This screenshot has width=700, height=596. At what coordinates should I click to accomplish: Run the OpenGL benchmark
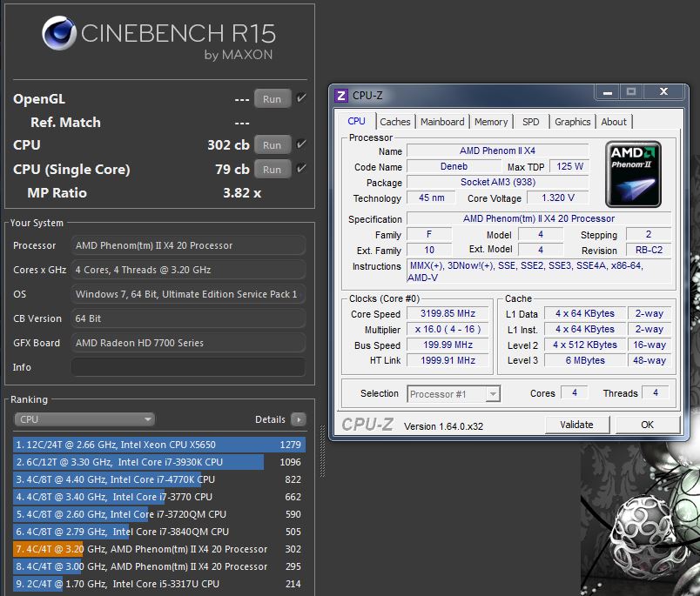pos(273,98)
